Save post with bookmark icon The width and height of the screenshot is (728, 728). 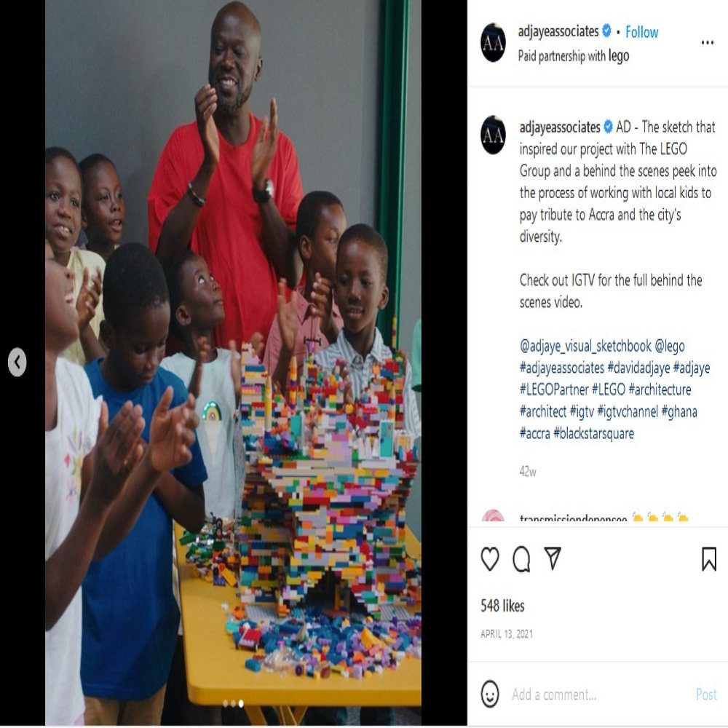click(x=709, y=559)
